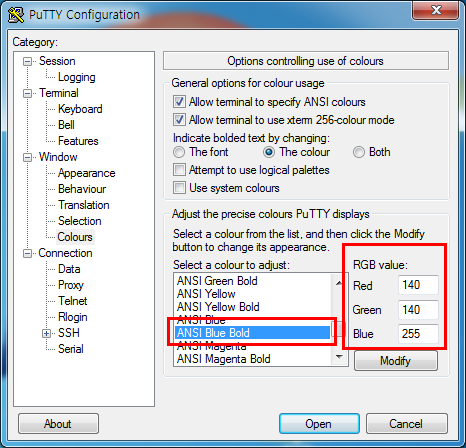Viewport: 466px width, 448px height.
Task: Click the PuTTY icon in title bar
Action: coord(16,15)
